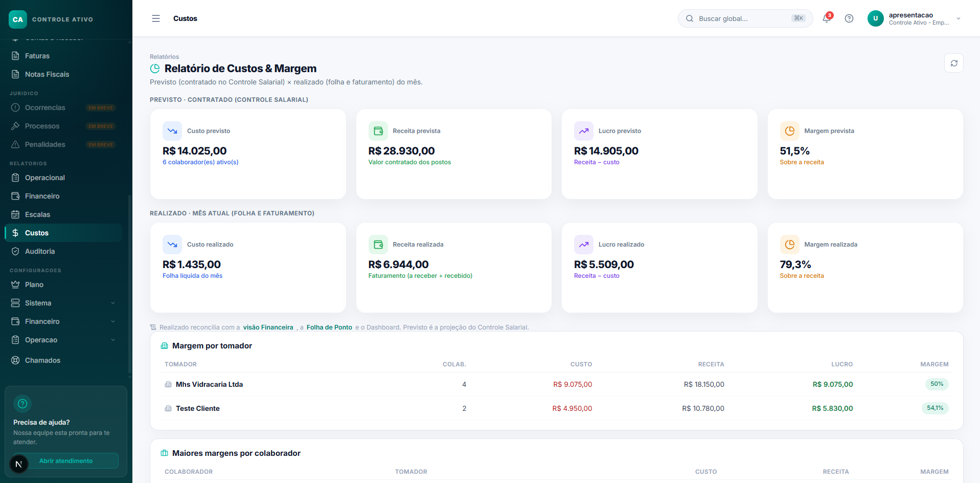Click the magnifier icon in global search
Viewport: 980px width, 483px height.
(x=690, y=18)
